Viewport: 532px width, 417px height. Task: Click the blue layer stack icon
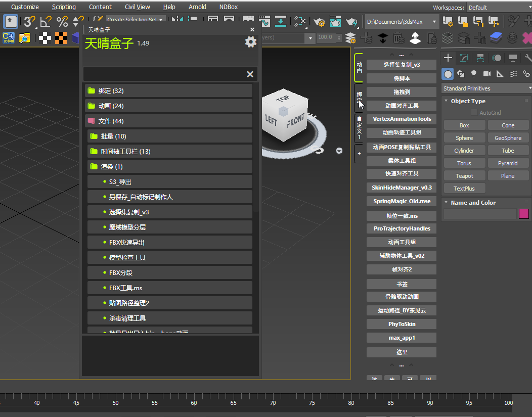(496, 38)
